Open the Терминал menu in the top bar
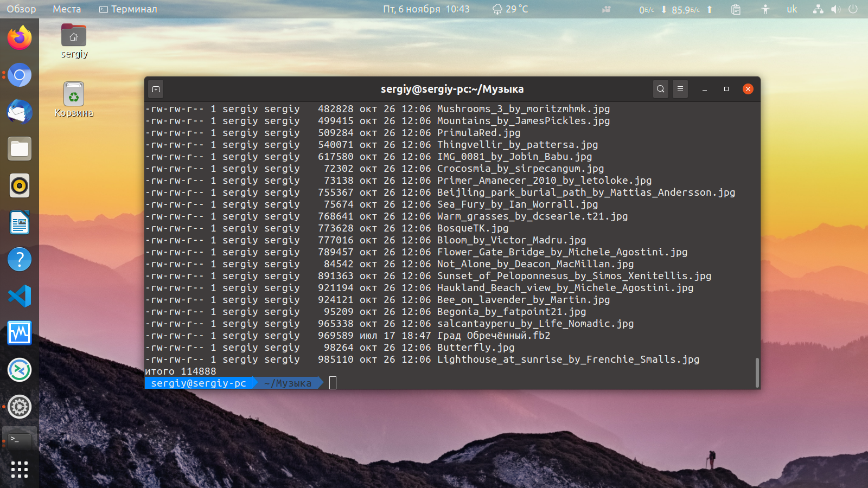868x488 pixels. coord(127,9)
